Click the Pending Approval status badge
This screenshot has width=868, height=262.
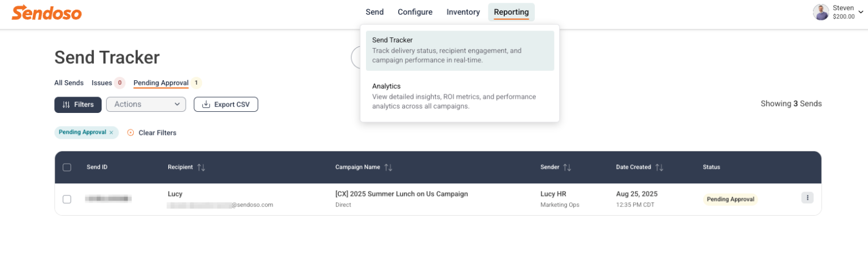730,199
